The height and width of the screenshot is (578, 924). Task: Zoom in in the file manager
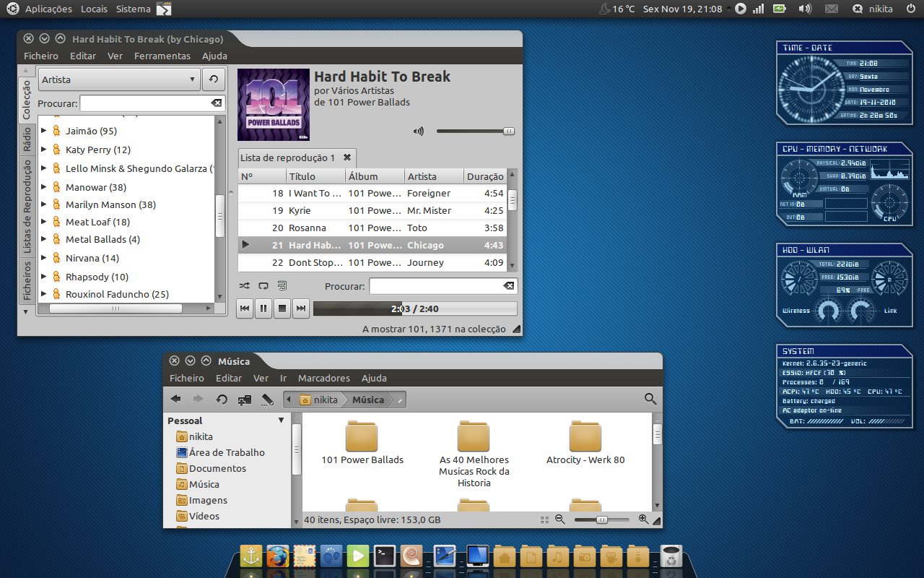tap(643, 519)
